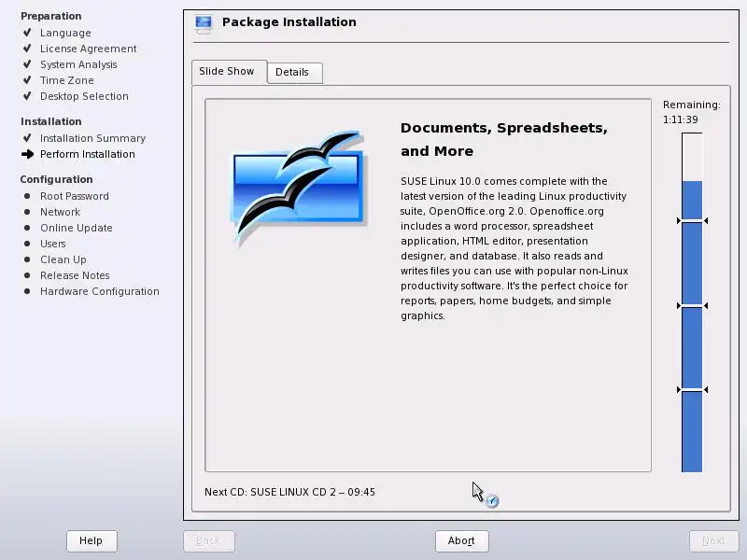Screen dimensions: 747x560
Task: Click the Next CD: SUSE LINUX CD 2 text
Action: 289,492
